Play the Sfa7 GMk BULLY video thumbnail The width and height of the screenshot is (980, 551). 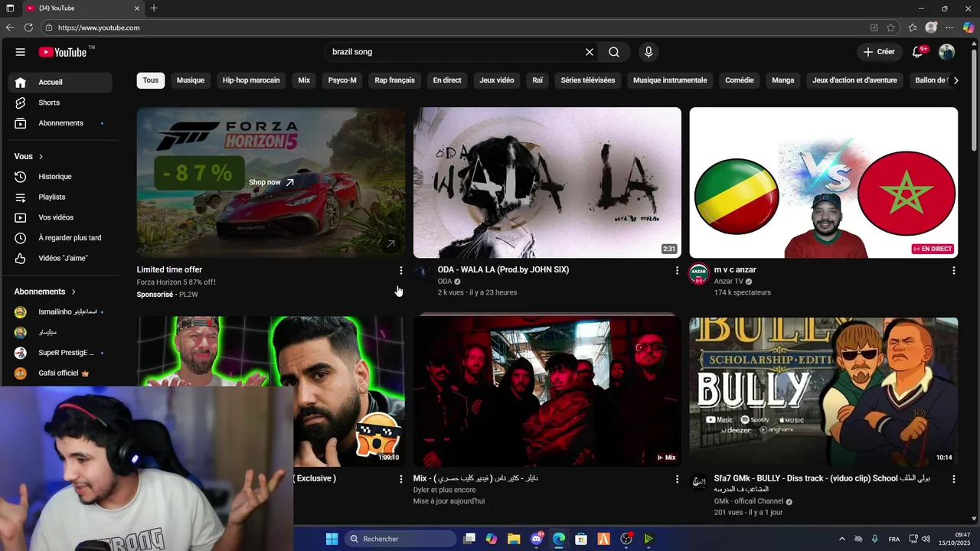[x=824, y=391]
